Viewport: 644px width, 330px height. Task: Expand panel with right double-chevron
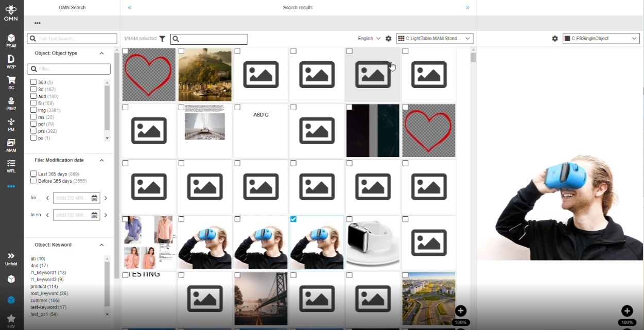click(467, 8)
